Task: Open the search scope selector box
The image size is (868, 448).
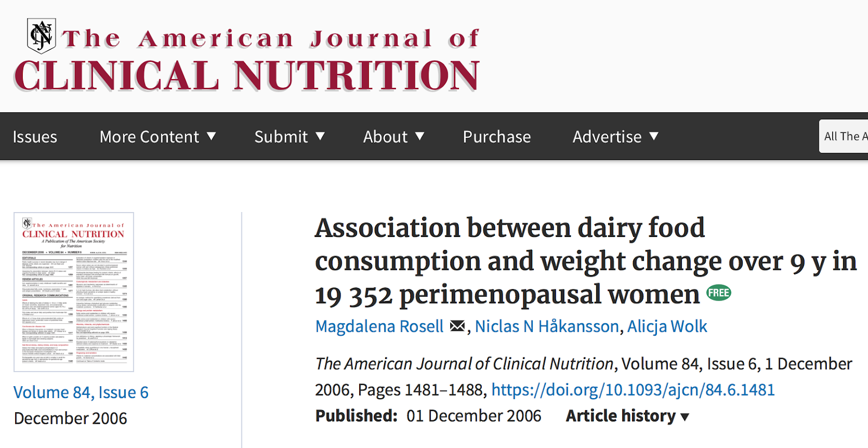Action: pos(844,136)
